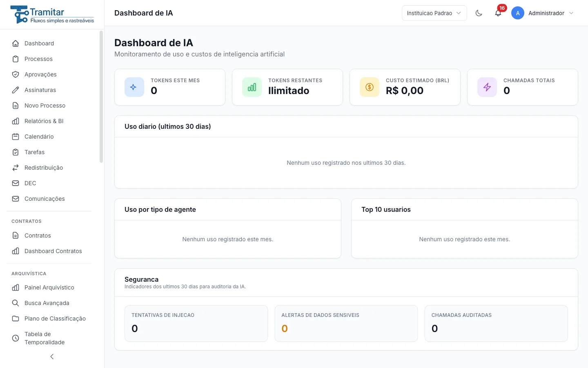Click the Administrador name text

546,13
